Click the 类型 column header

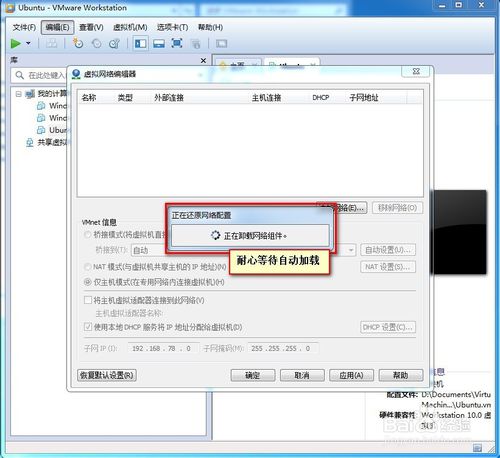125,98
